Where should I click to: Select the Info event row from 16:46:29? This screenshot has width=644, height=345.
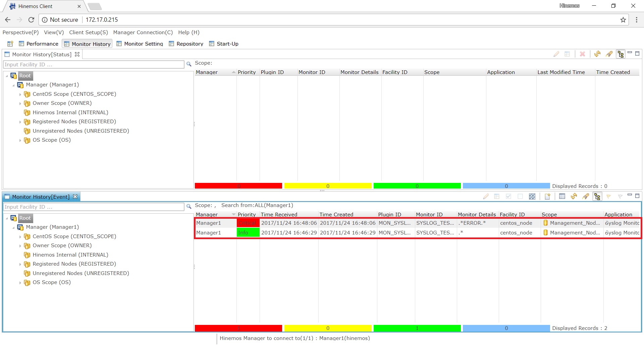(x=418, y=232)
